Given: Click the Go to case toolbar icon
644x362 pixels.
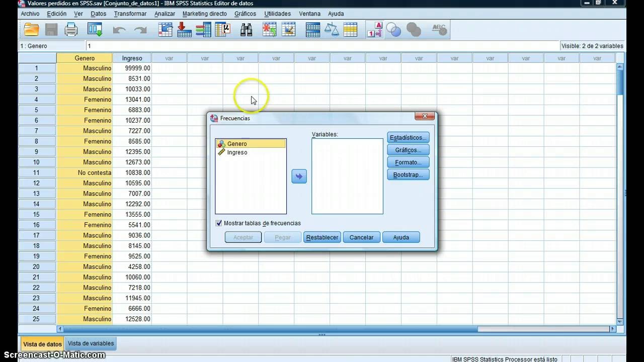Looking at the screenshot, I should [x=166, y=30].
